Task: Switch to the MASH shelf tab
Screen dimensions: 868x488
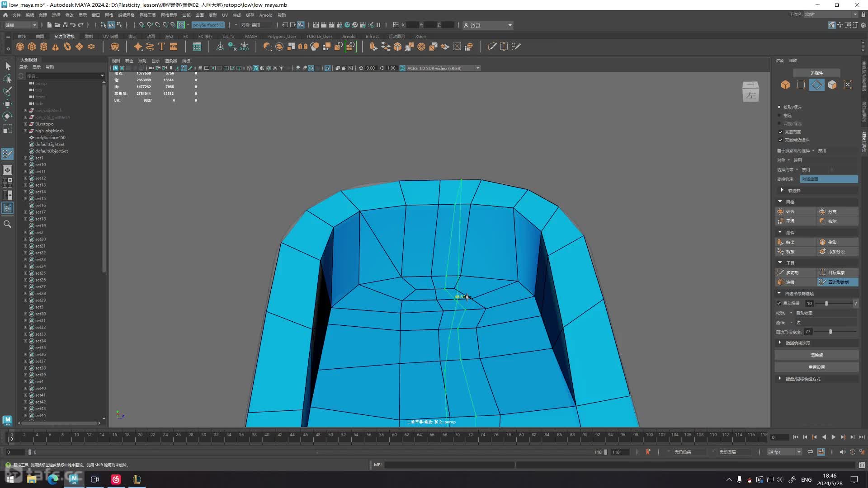Action: (251, 36)
